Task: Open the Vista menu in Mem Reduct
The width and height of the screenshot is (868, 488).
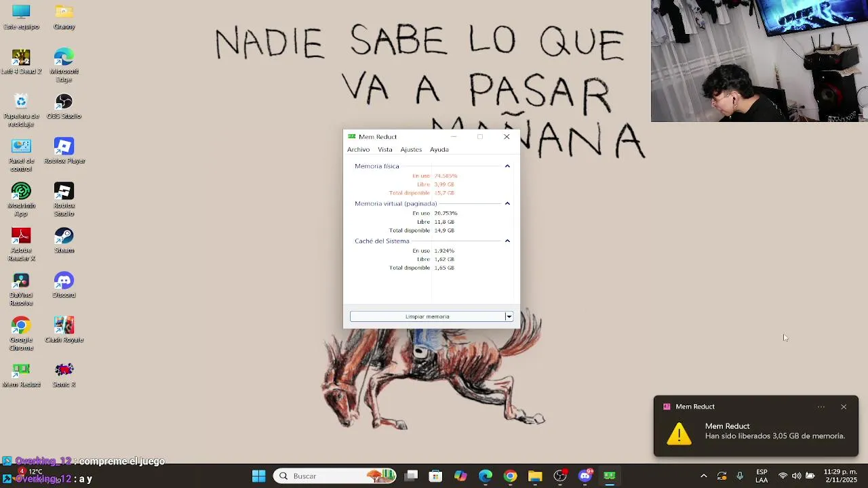Action: (x=385, y=149)
